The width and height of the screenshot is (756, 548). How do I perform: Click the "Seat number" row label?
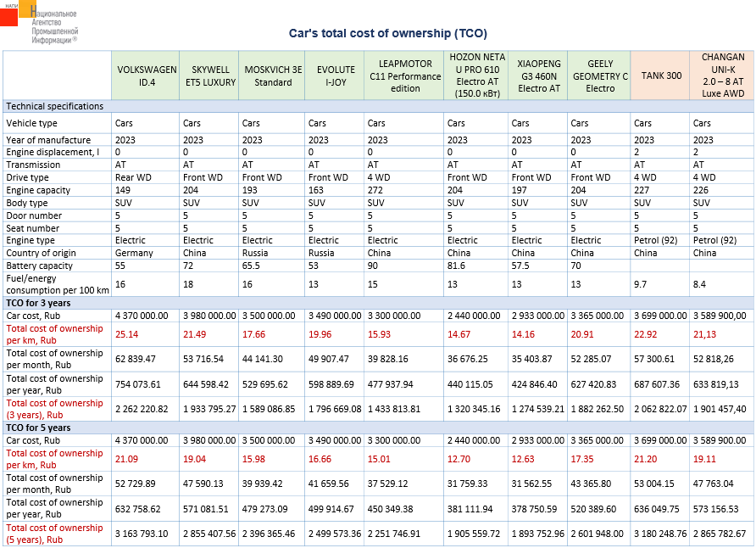pyautogui.click(x=33, y=228)
